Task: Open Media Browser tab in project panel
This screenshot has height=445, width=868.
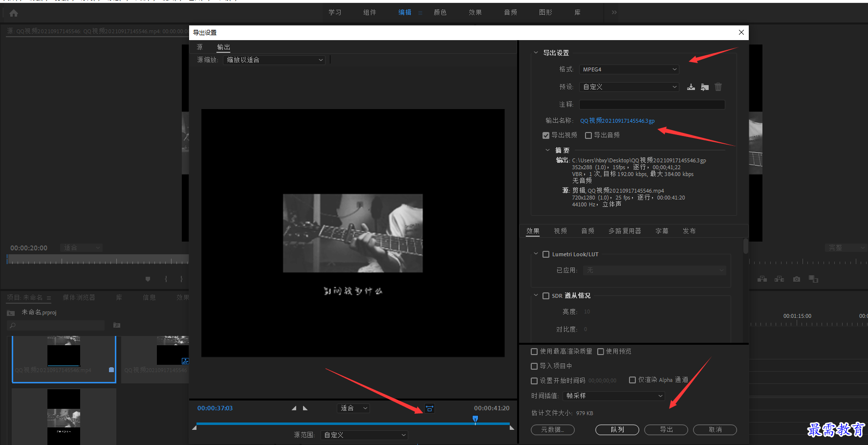Action: tap(79, 298)
